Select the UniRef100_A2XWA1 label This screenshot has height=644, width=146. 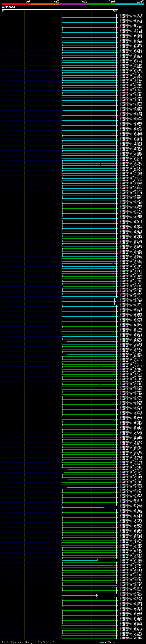click(x=131, y=331)
